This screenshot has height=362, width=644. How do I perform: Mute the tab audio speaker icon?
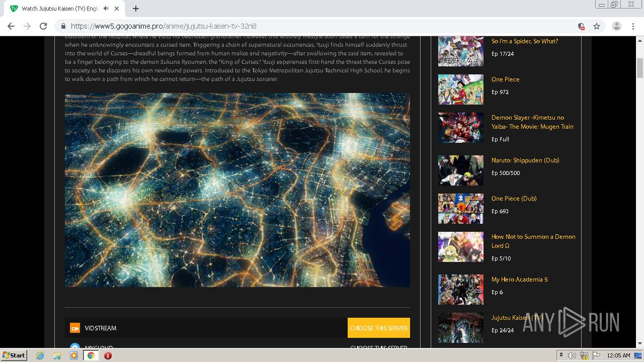[x=106, y=9]
